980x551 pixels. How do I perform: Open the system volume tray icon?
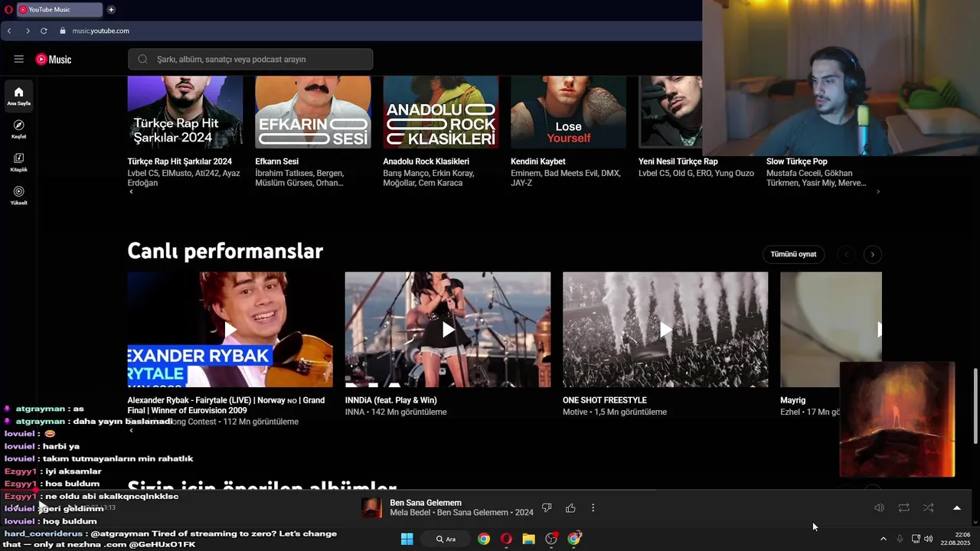(x=928, y=539)
